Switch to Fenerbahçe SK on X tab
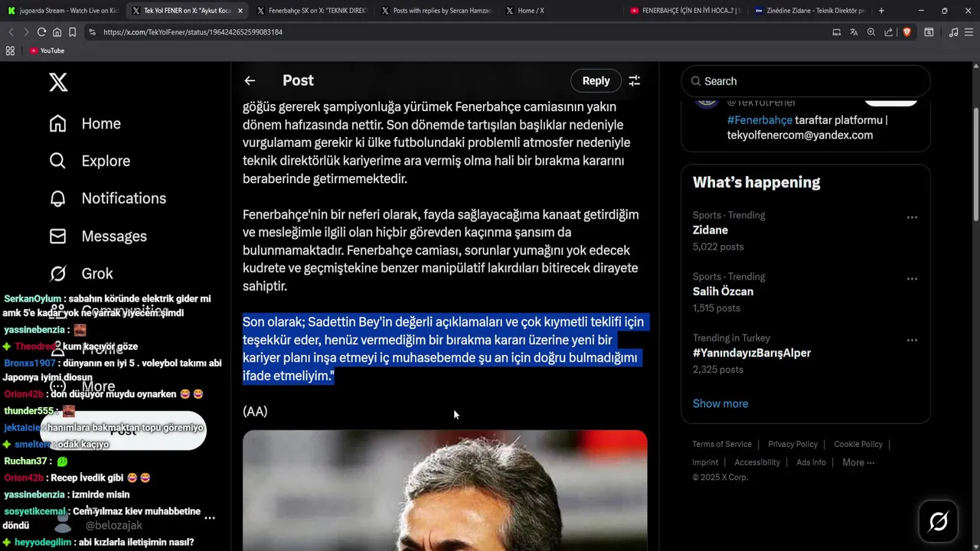This screenshot has height=551, width=980. click(312, 11)
